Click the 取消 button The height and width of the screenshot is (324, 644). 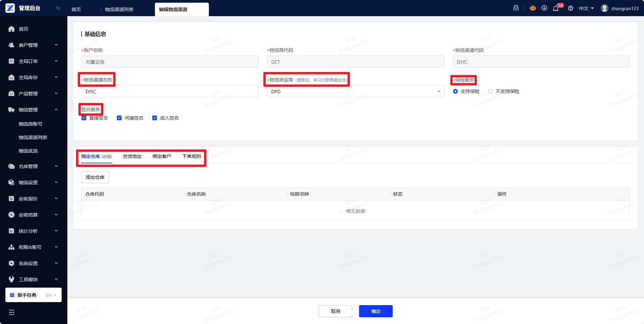click(335, 311)
